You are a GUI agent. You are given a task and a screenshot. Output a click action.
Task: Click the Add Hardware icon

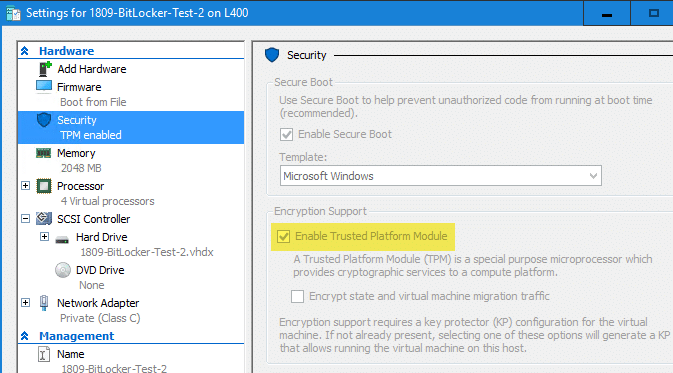click(45, 69)
